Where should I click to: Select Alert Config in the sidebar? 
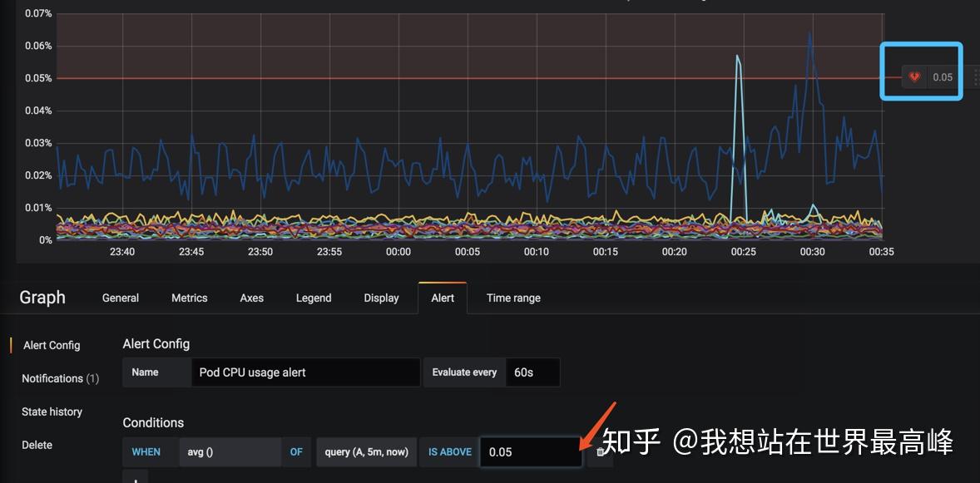tap(52, 345)
